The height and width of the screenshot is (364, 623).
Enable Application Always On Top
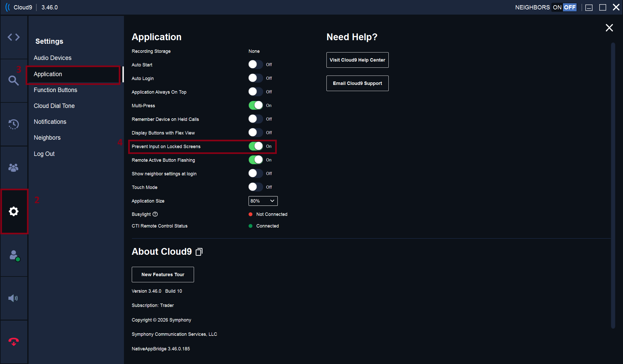tap(256, 92)
